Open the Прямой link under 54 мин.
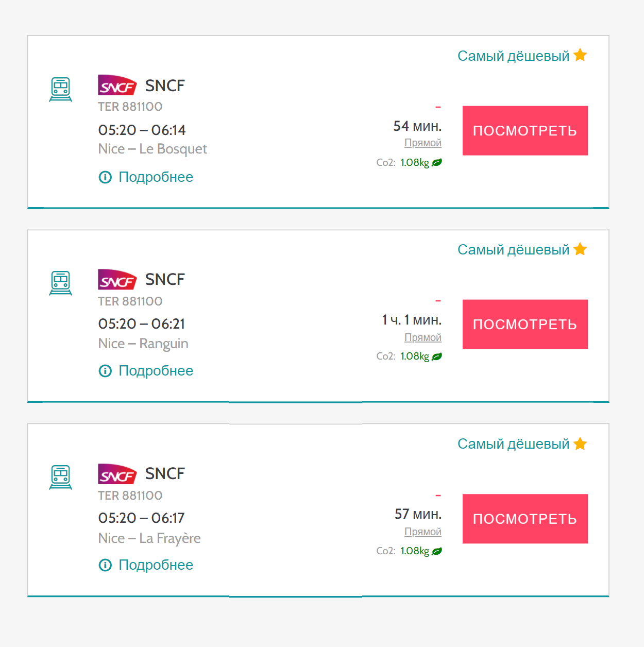The height and width of the screenshot is (647, 644). pos(423,143)
